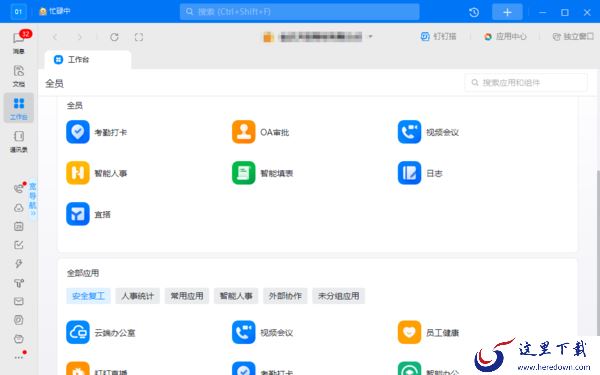Focus the 搜索应用和组件 search field
Image resolution: width=600 pixels, height=375 pixels.
[526, 83]
